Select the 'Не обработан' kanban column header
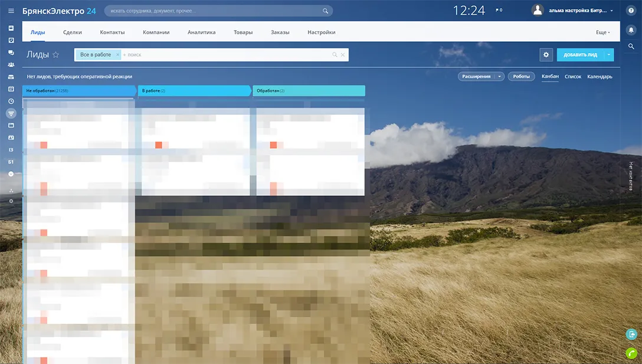Screen dimensions: 642x364 79,91
